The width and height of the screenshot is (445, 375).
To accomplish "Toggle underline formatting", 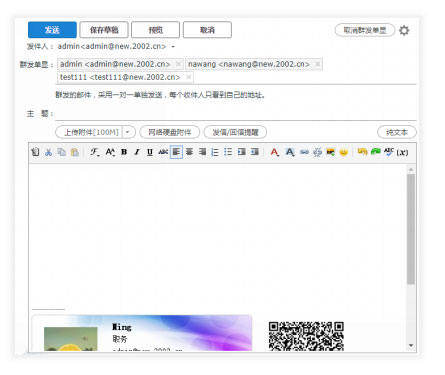I will click(150, 152).
